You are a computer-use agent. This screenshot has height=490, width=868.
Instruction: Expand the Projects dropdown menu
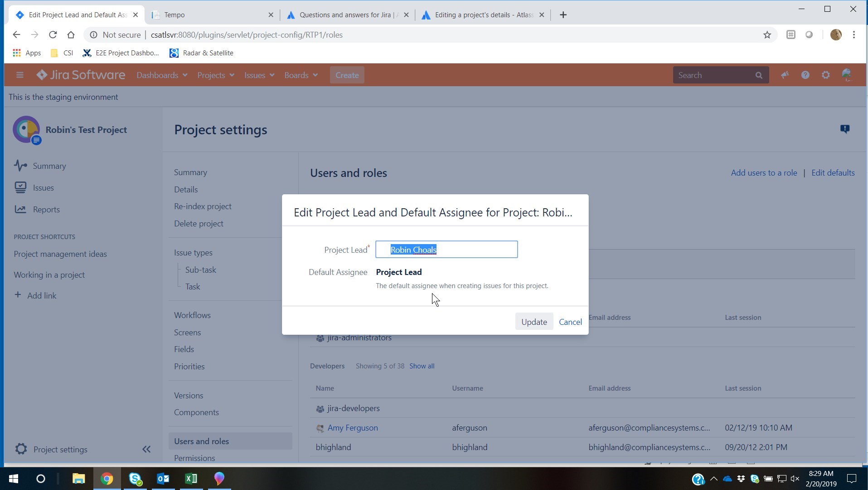click(x=215, y=75)
